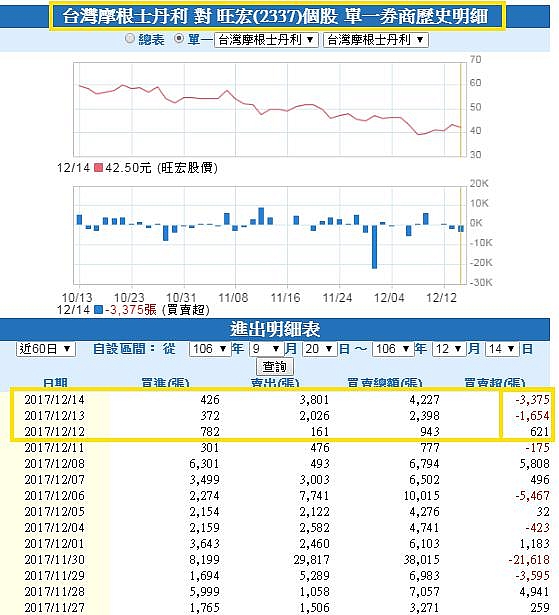Screen dimensions: 559x615
Task: Open the second 台灣摩根士丹利 branch dropdown
Action: (x=375, y=40)
